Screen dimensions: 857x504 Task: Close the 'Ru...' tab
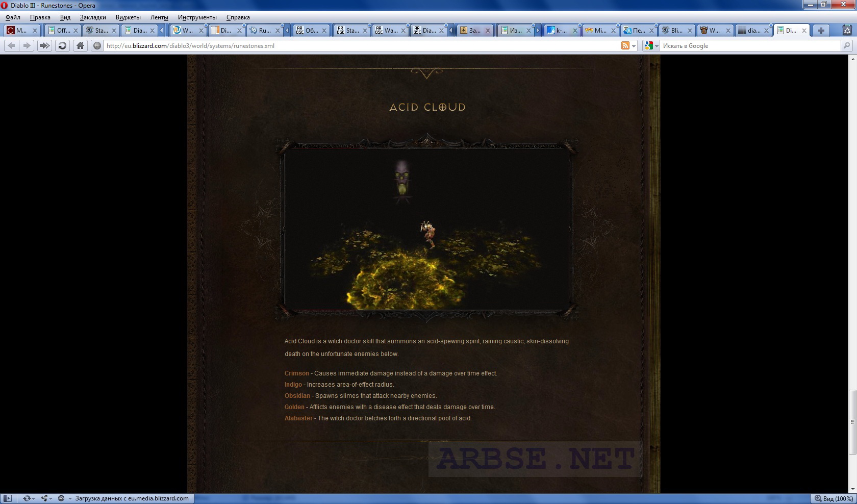point(277,31)
